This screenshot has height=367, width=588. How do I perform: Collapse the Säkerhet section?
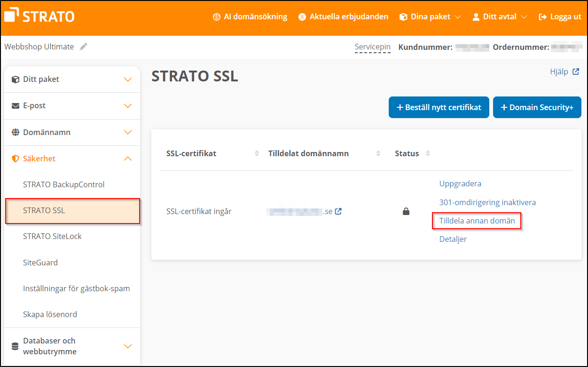[127, 159]
